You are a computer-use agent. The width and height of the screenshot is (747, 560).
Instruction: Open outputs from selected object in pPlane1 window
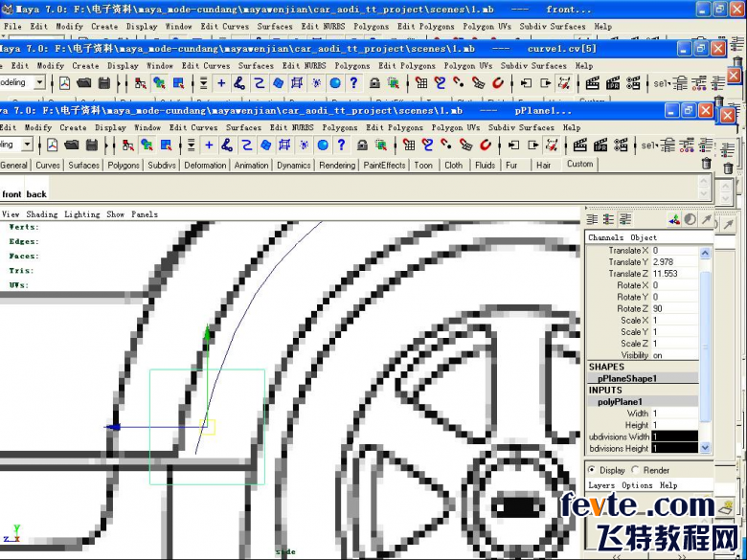pyautogui.click(x=533, y=145)
